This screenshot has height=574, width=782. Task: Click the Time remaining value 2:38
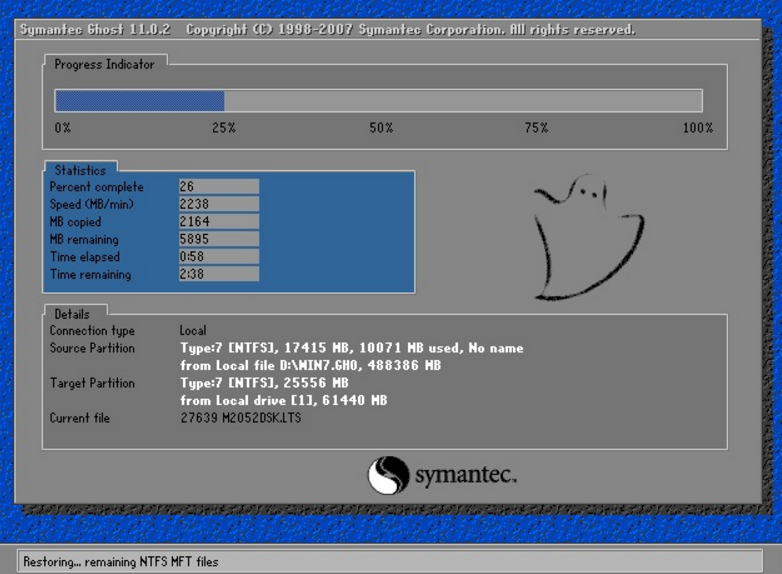(x=219, y=274)
